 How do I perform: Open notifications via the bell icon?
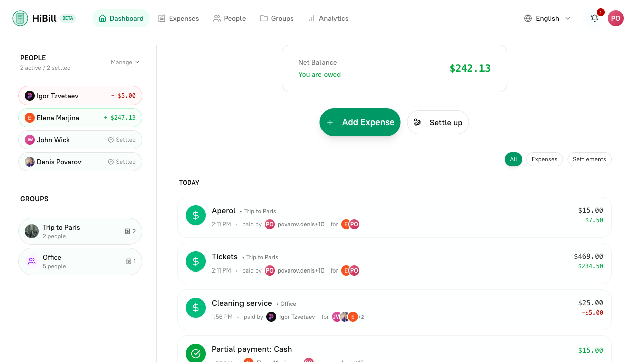coord(594,18)
